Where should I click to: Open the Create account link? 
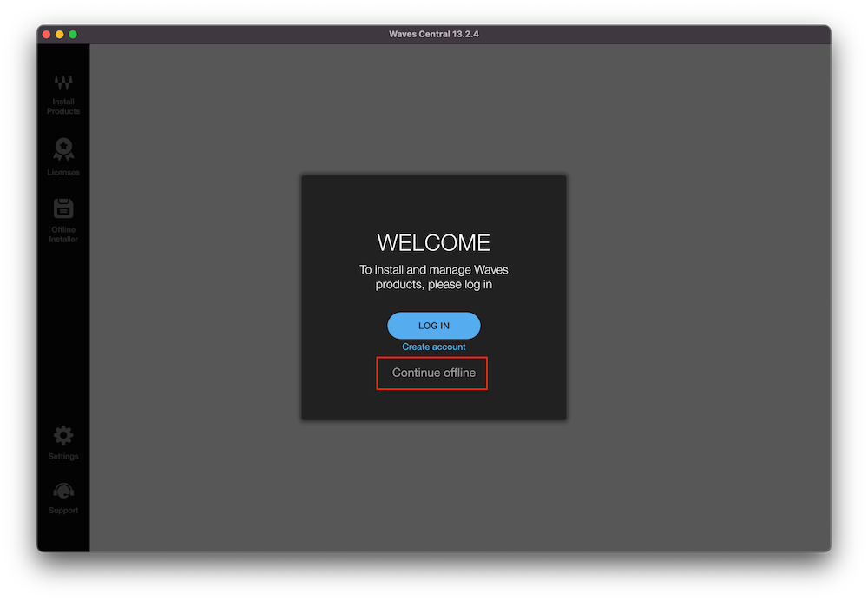(433, 347)
